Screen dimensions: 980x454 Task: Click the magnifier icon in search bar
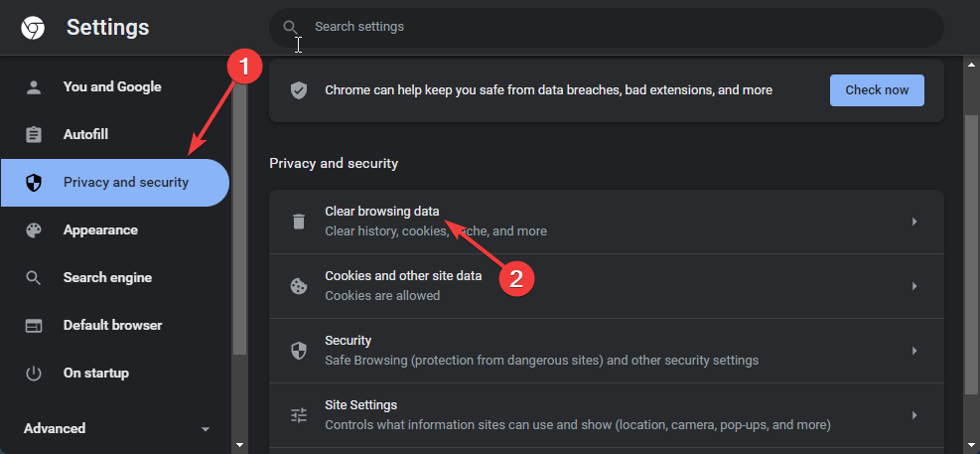pos(290,27)
